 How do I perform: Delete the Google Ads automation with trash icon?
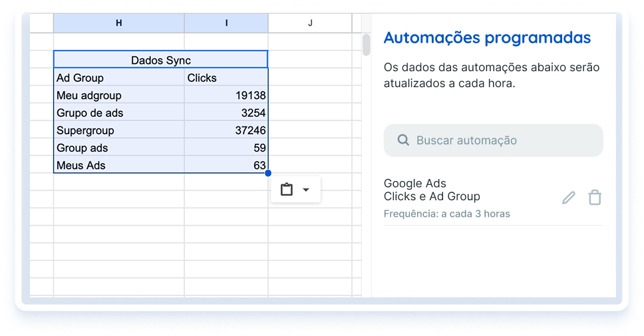(x=595, y=198)
